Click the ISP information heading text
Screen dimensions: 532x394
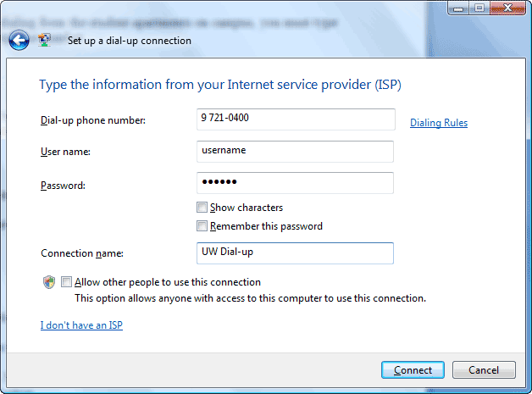point(220,85)
